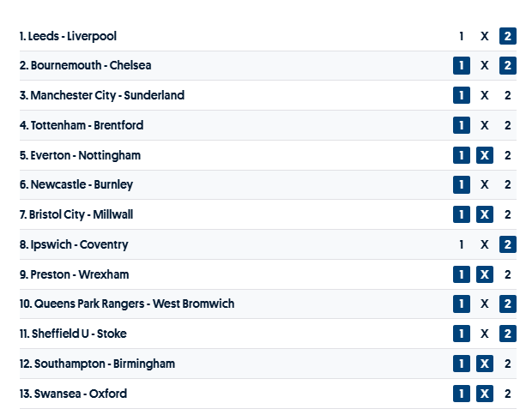Select home win for Leeds - Liverpool

coord(462,36)
